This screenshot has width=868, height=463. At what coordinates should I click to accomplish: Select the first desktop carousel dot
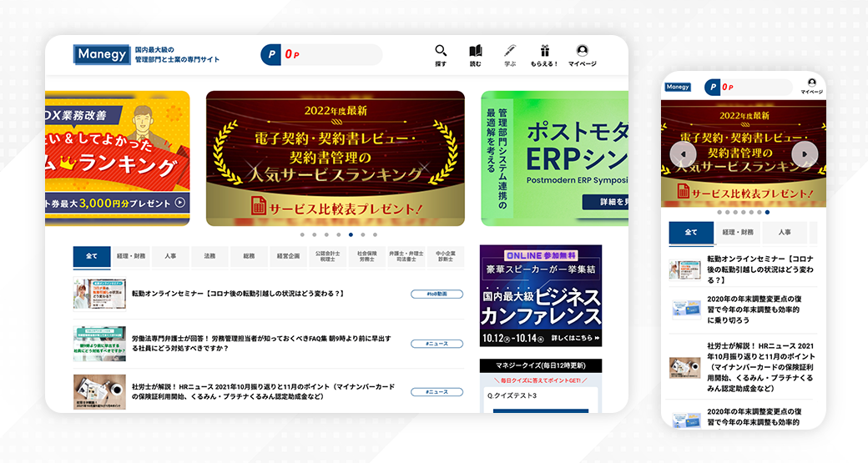click(x=302, y=234)
